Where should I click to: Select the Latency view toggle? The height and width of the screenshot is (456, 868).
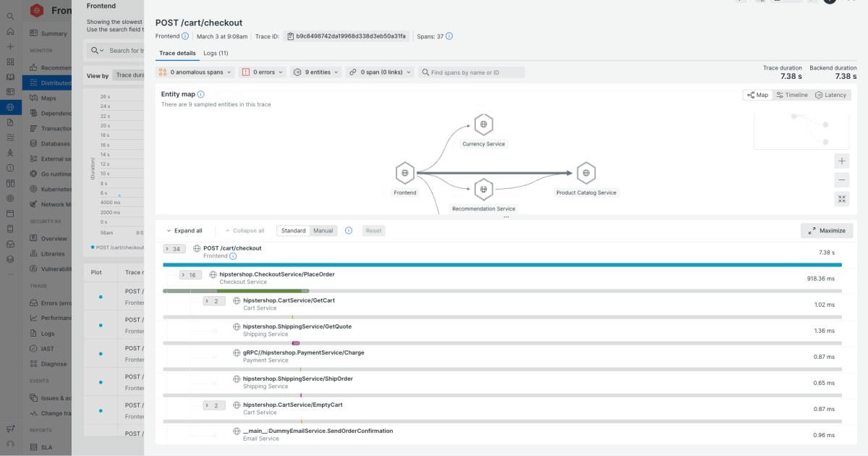[830, 95]
